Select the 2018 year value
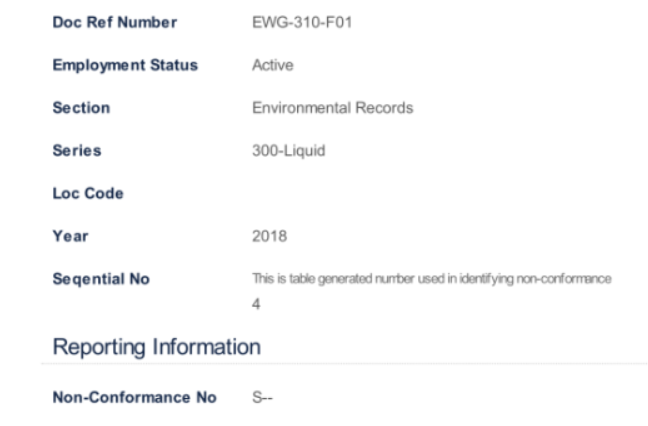648x426 pixels. click(x=270, y=237)
